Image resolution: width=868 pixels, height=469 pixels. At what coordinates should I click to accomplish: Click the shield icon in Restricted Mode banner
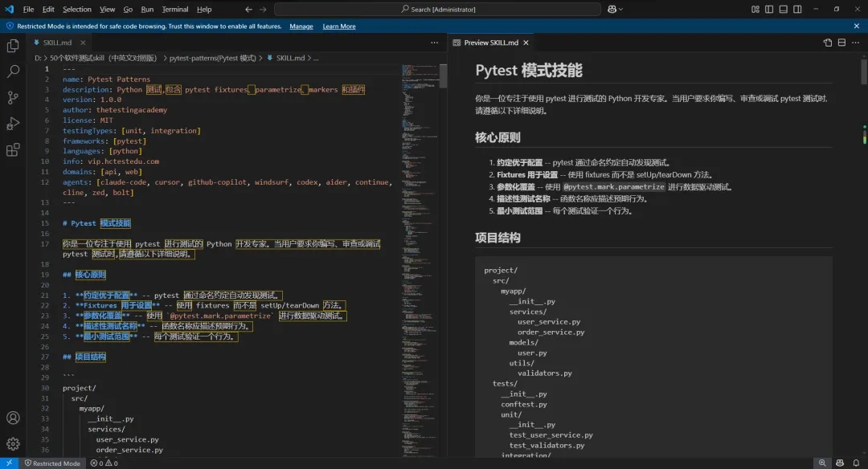coord(10,26)
